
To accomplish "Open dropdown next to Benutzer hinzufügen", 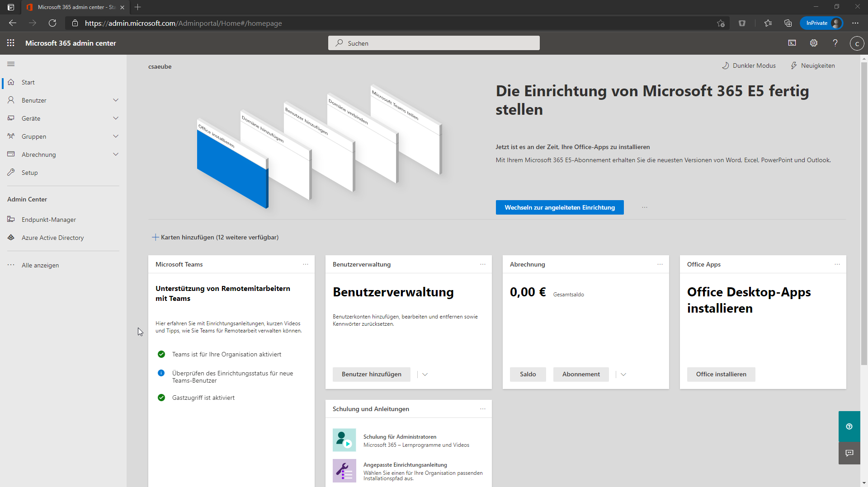I will [425, 375].
